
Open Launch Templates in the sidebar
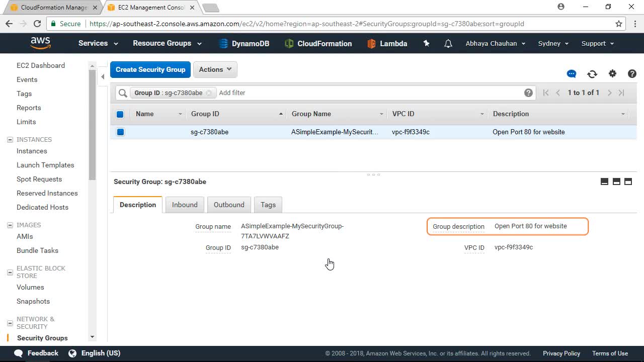pos(45,165)
